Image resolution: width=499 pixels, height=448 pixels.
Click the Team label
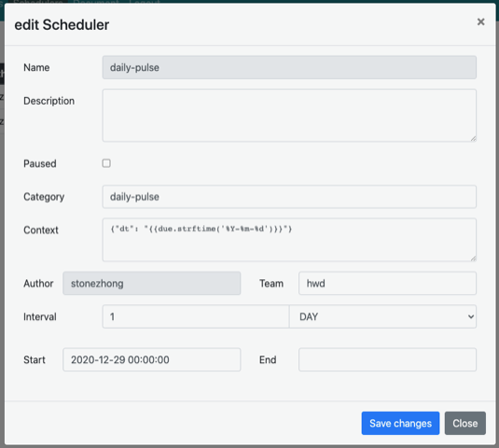pyautogui.click(x=271, y=284)
